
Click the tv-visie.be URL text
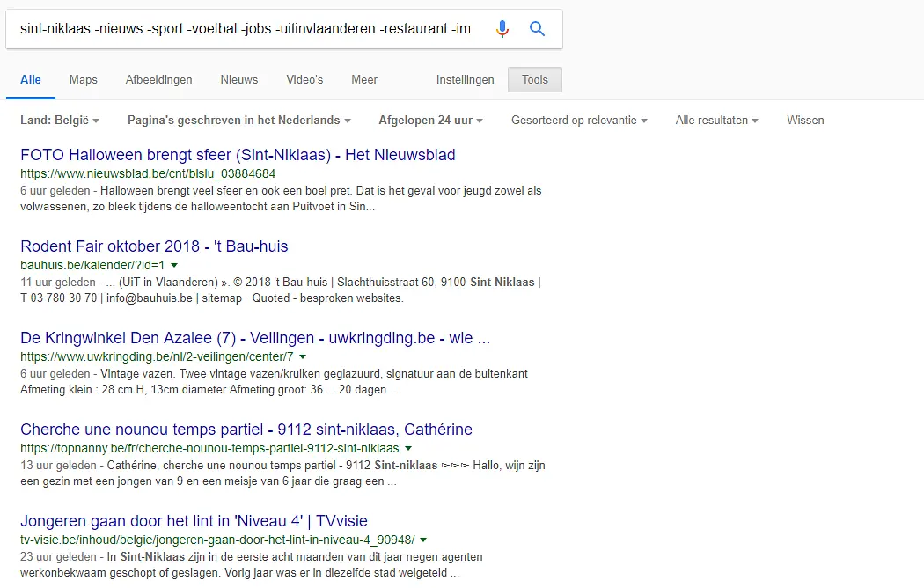coord(217,540)
